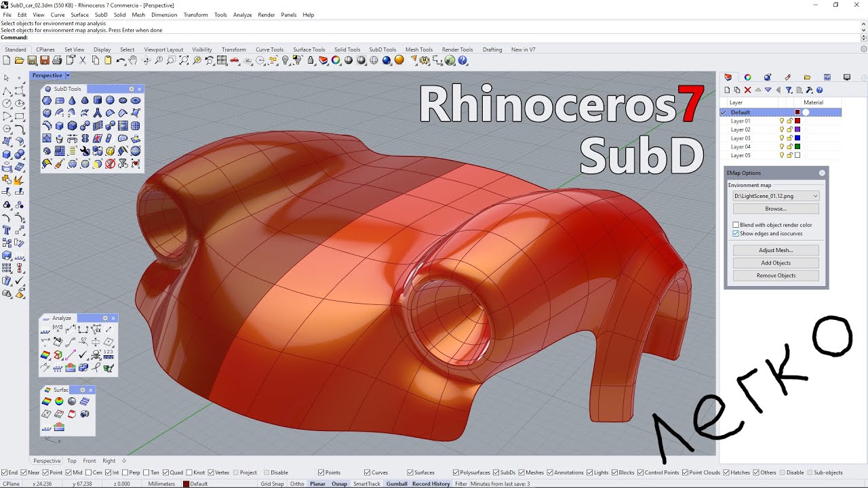Click the Layers panel help icon
The height and width of the screenshot is (488, 868).
point(819,89)
